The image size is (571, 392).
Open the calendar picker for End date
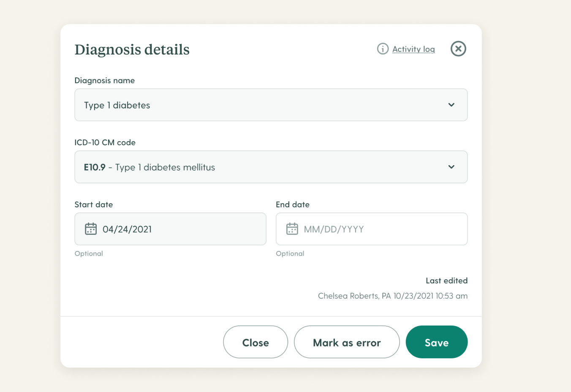click(292, 229)
